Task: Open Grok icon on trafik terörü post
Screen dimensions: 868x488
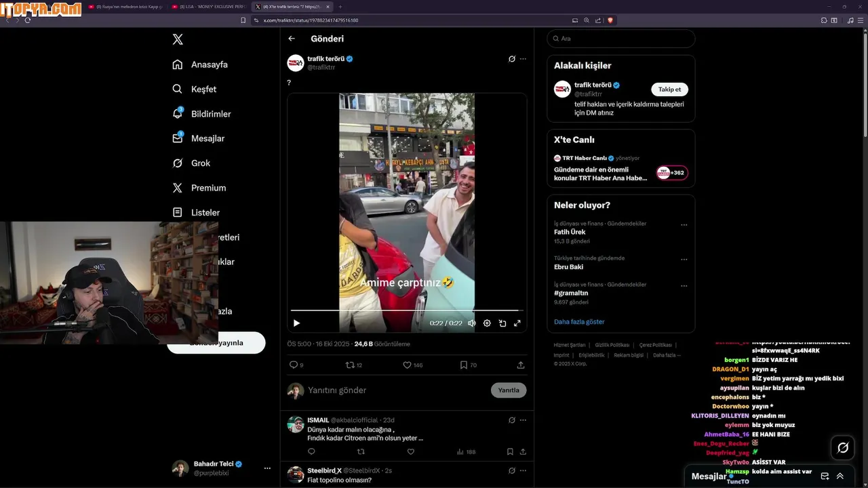Action: click(x=512, y=59)
